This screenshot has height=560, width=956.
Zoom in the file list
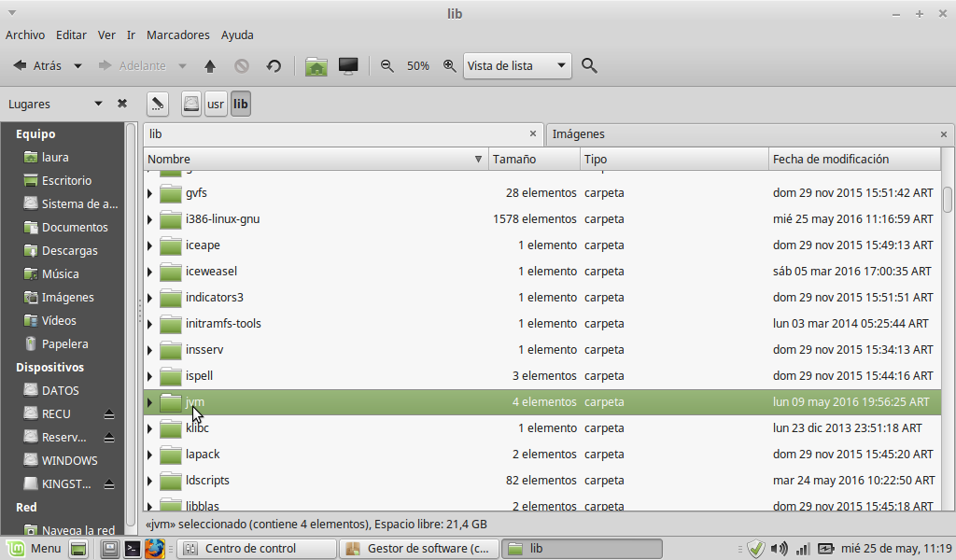[x=449, y=66]
